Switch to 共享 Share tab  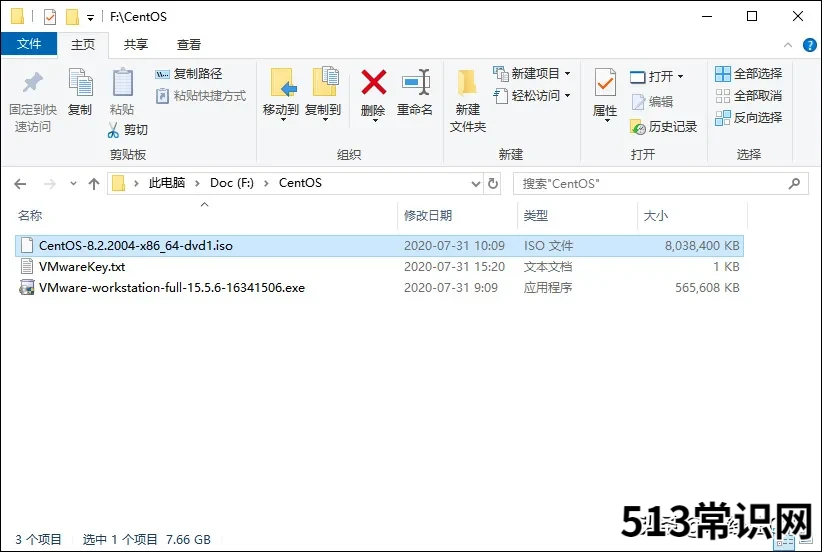[x=136, y=45]
